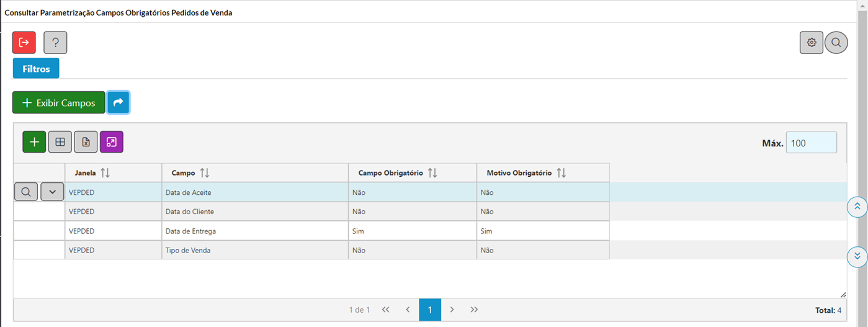Click the red exit icon
The height and width of the screenshot is (327, 868).
(24, 42)
